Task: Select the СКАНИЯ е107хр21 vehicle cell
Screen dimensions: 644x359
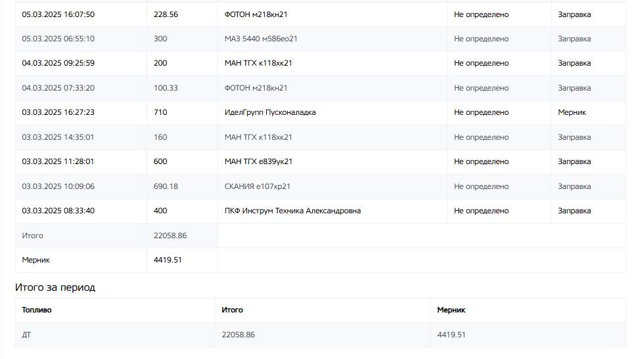Action: [258, 186]
